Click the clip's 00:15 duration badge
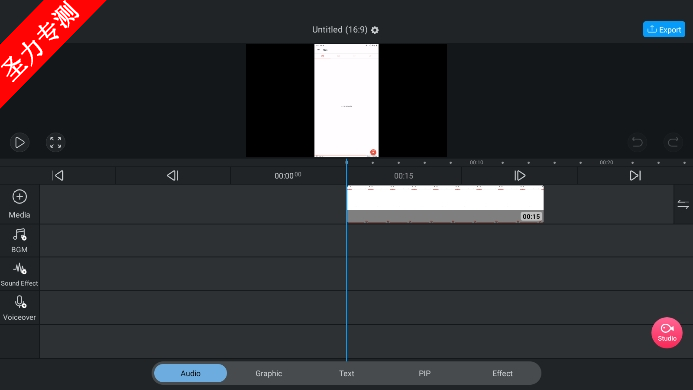Image resolution: width=693 pixels, height=390 pixels. point(531,217)
